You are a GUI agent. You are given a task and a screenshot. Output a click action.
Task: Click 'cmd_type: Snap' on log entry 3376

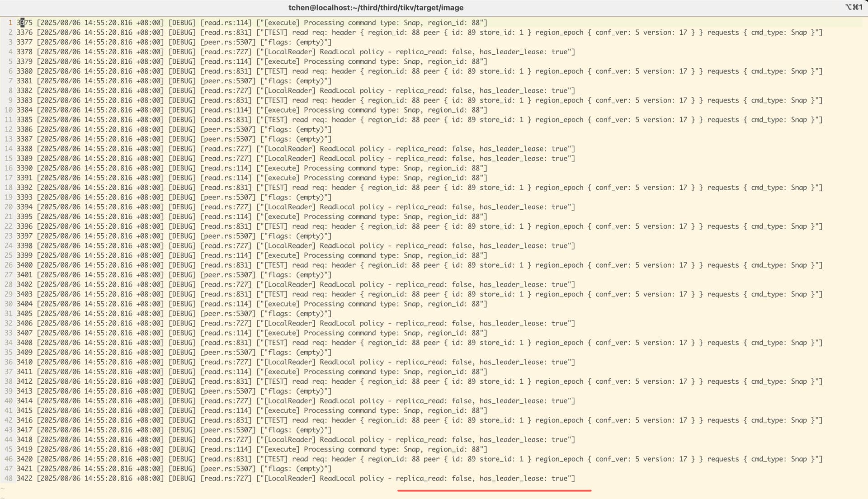[x=778, y=33]
